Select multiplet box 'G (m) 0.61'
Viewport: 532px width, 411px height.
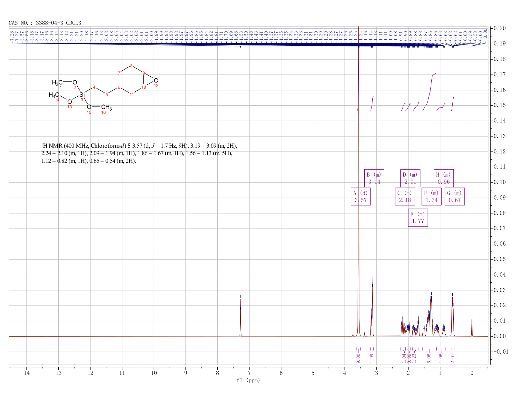point(455,197)
